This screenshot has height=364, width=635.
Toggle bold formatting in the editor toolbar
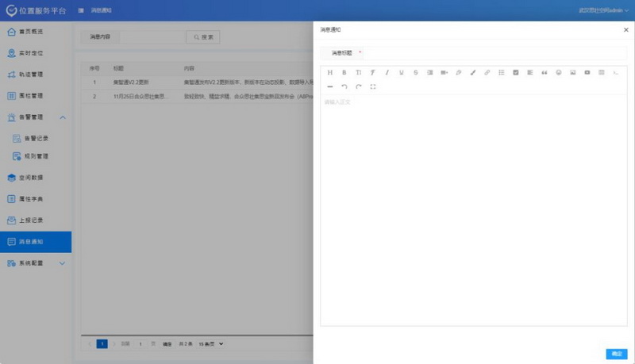pyautogui.click(x=344, y=73)
